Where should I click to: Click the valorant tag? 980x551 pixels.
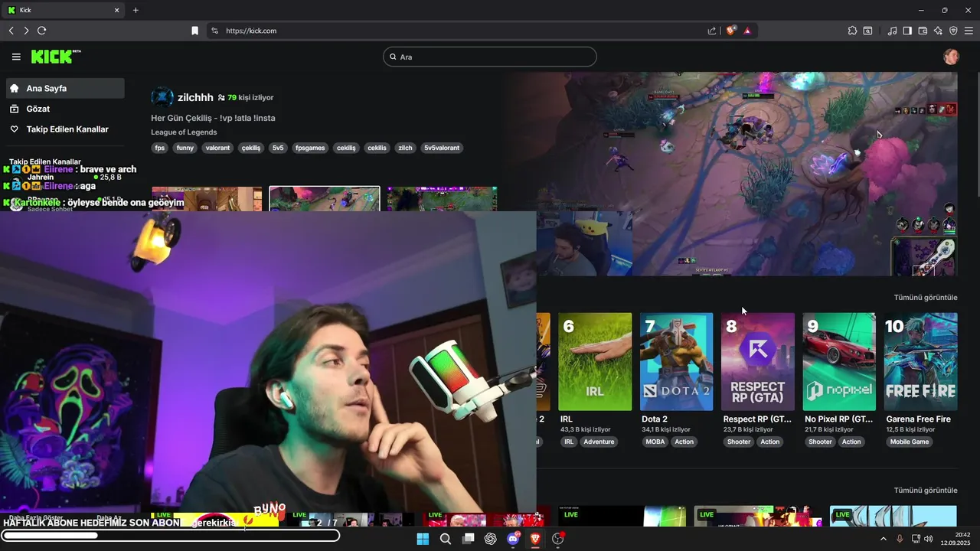217,148
